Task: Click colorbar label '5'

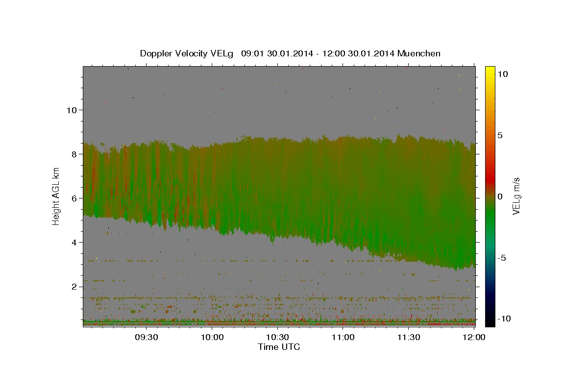Action: coord(500,135)
